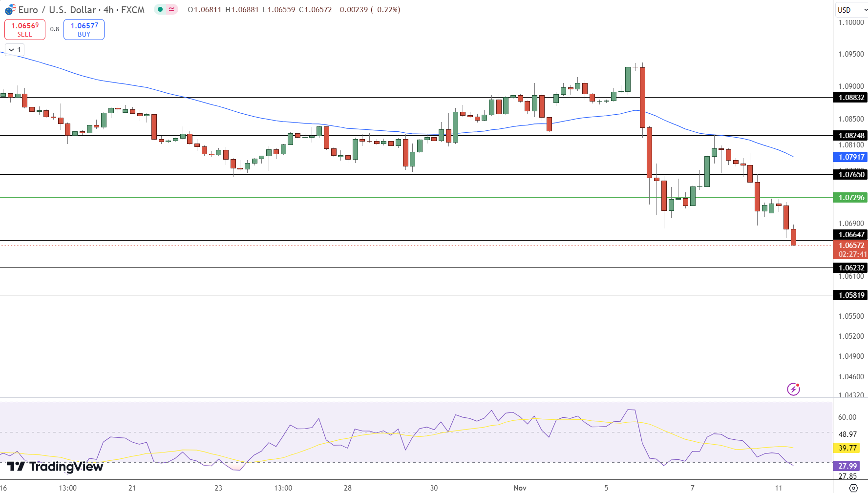Click the purple 27.99 RSI value label
This screenshot has width=868, height=493.
(847, 466)
